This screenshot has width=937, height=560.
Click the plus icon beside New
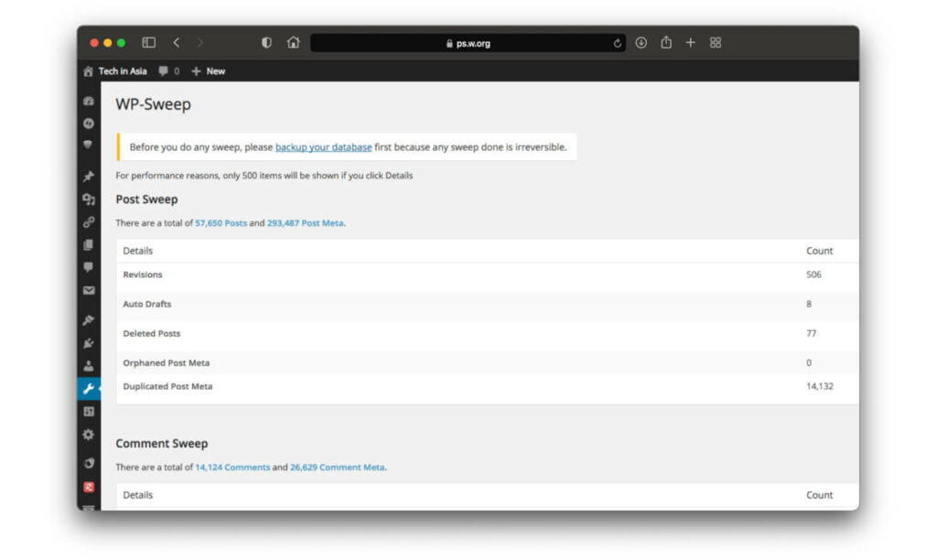(196, 71)
